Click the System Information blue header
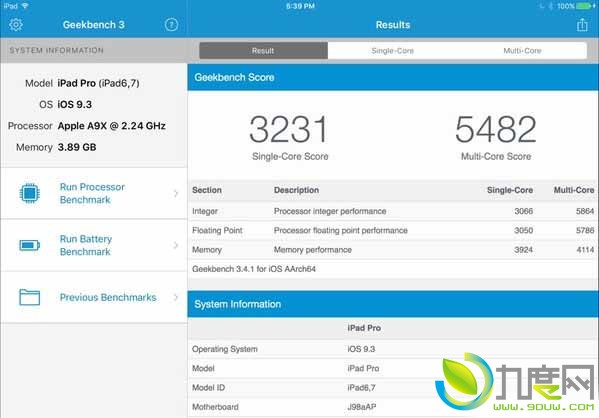This screenshot has width=599, height=418. [x=393, y=304]
